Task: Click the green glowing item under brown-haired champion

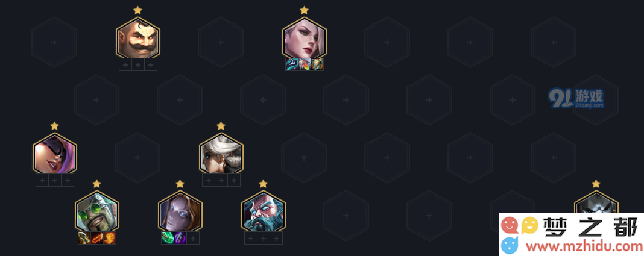Action: 168,238
